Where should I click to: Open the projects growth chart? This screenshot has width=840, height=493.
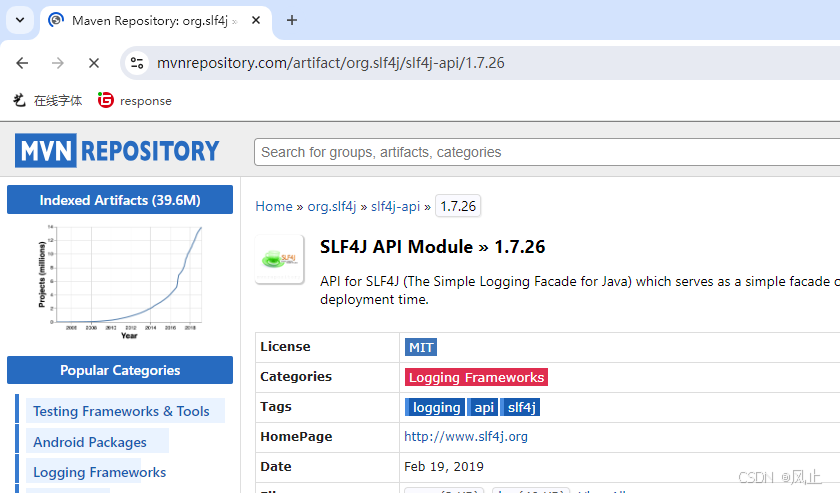click(x=120, y=282)
